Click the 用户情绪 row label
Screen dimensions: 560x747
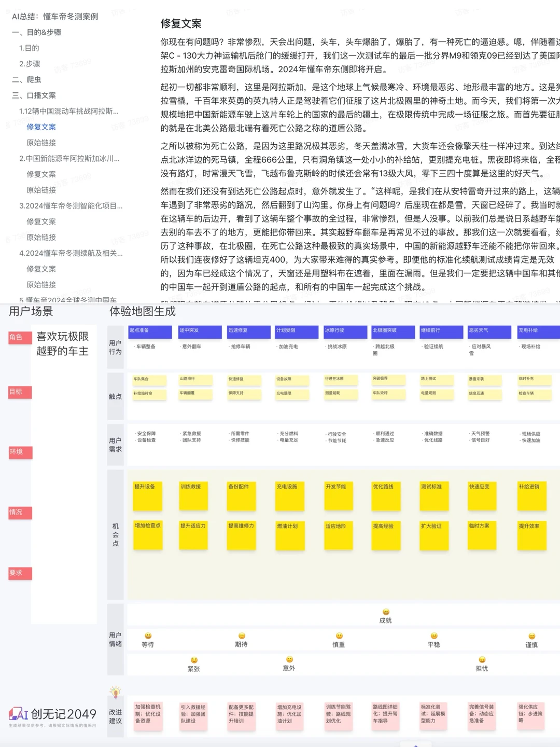tap(115, 640)
